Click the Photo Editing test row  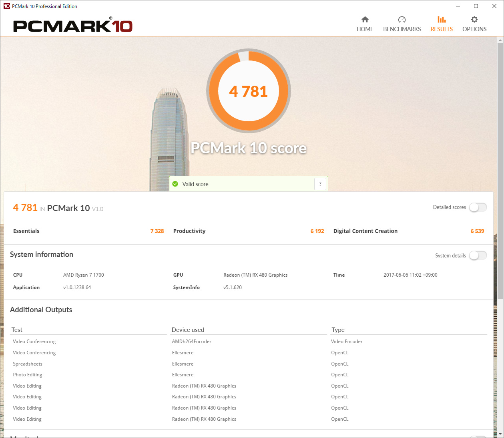click(x=28, y=375)
